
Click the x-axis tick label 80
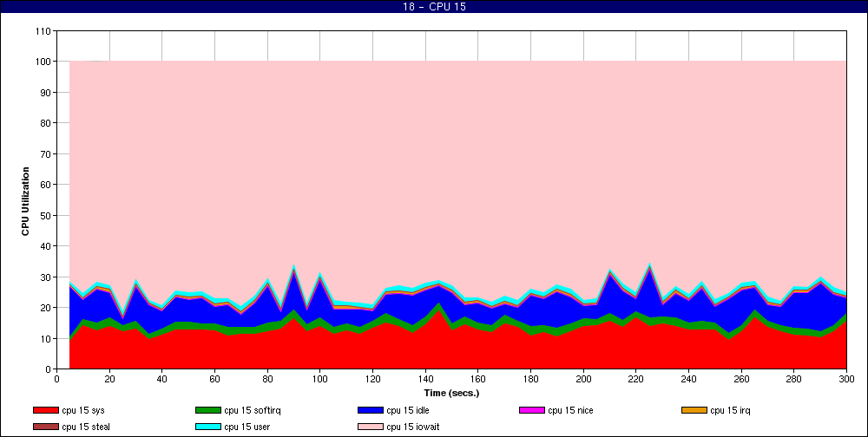267,379
